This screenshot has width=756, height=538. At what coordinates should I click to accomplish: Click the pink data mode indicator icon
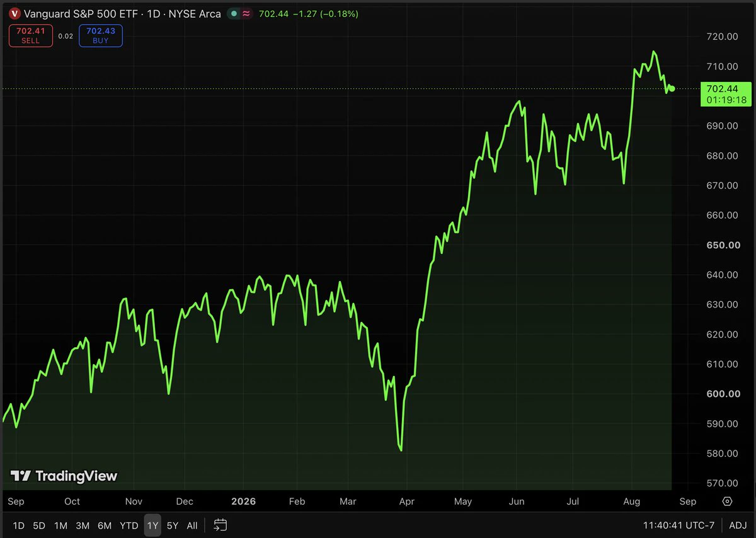pos(246,13)
